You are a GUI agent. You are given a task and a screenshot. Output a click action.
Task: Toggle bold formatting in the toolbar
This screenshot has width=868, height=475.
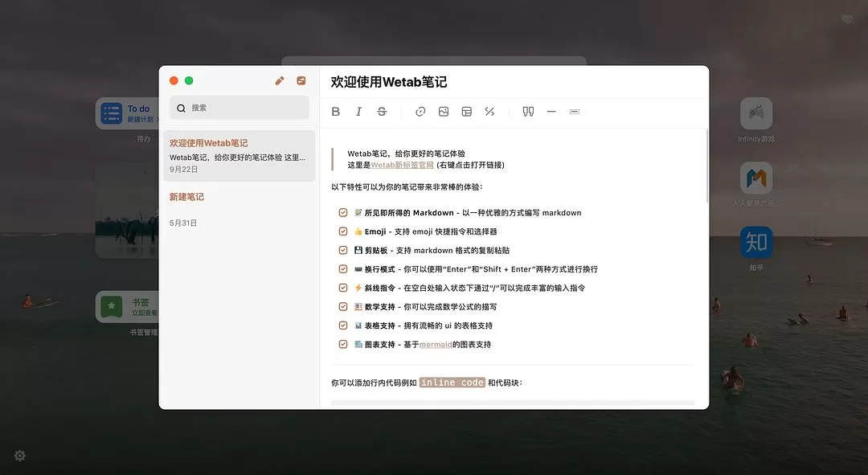336,112
